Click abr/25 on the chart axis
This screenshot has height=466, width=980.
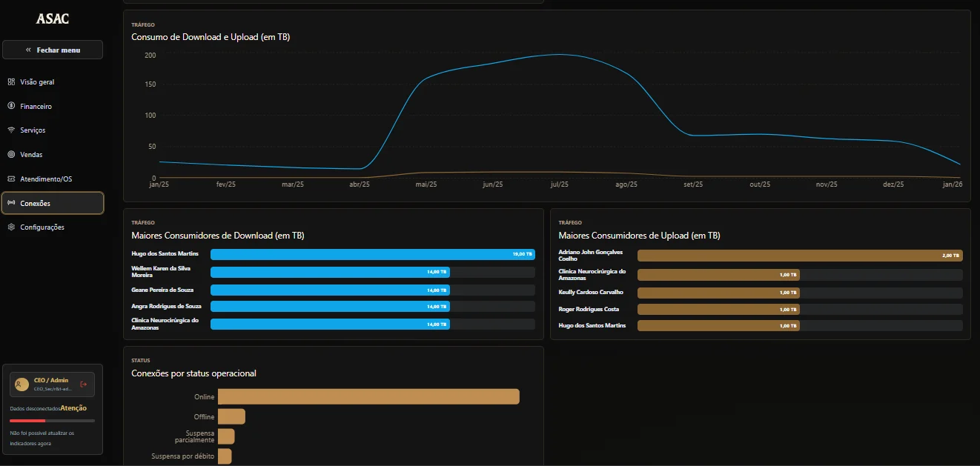click(360, 184)
